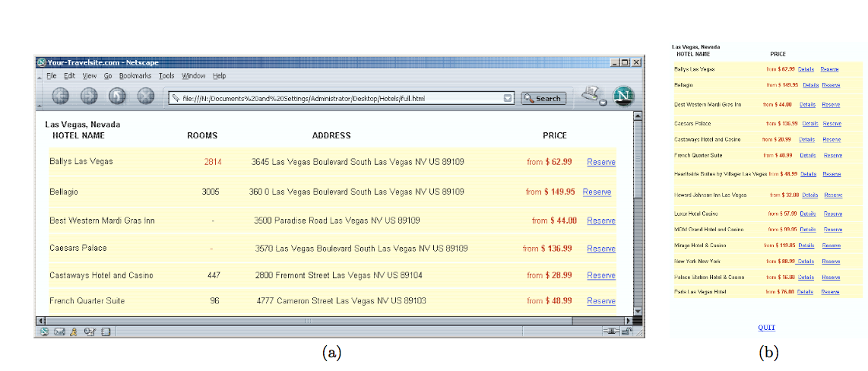Open the Bookmarks menu
Viewport: 868px width, 371px height.
coord(135,76)
